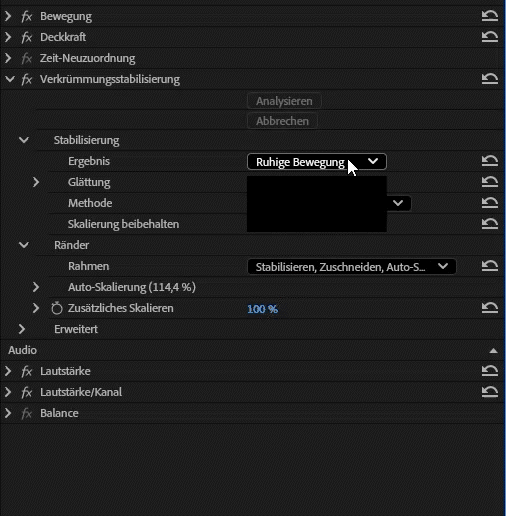Click the Abbrechen button
Screen dimensions: 506x516
(282, 121)
